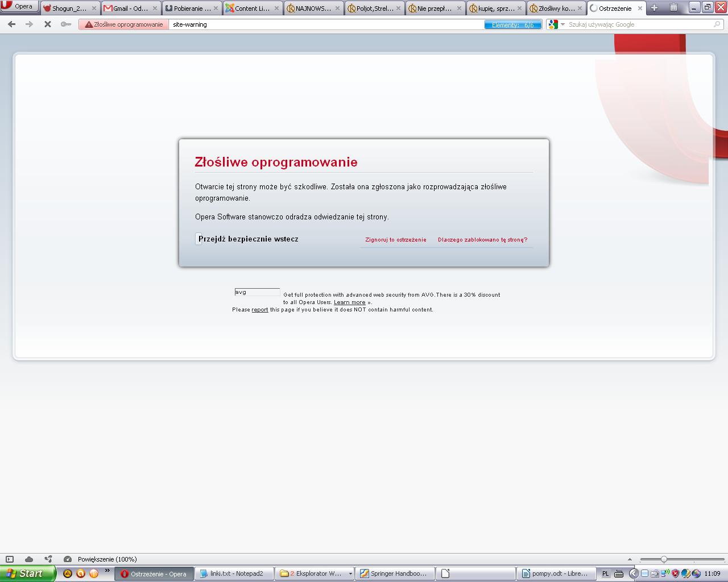Go forward using the forward arrow
The width and height of the screenshot is (728, 582).
click(30, 24)
